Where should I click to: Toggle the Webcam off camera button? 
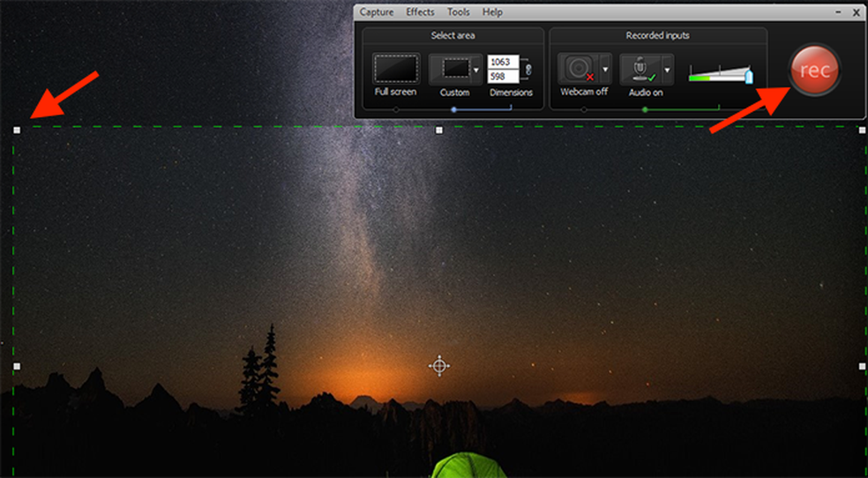click(579, 69)
